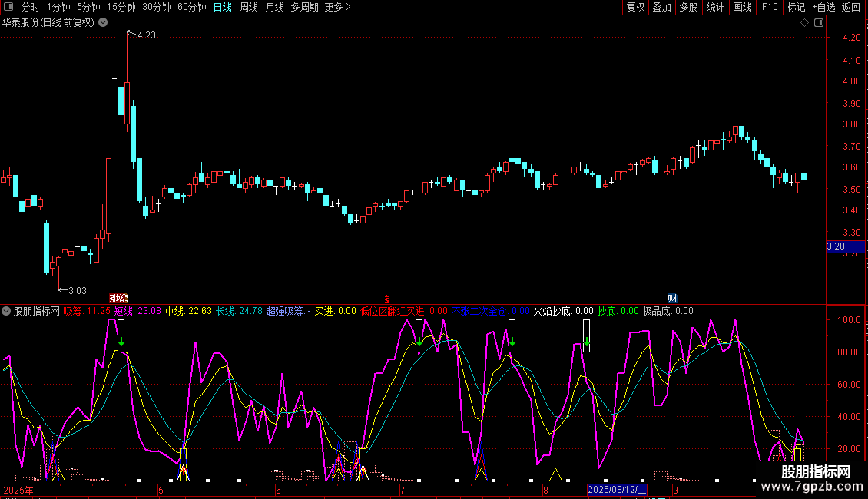The image size is (868, 499).
Task: Click the blue 财 financial report marker
Action: [x=672, y=299]
